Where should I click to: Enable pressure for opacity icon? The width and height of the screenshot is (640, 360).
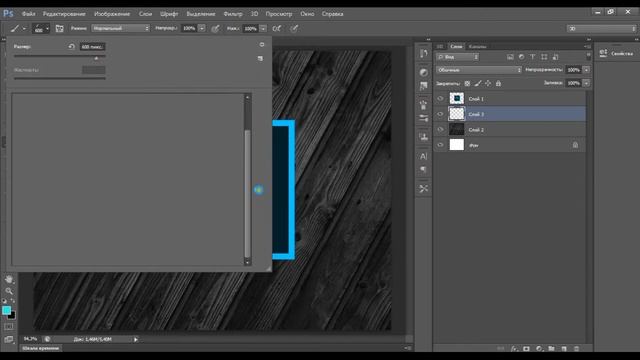tap(216, 29)
